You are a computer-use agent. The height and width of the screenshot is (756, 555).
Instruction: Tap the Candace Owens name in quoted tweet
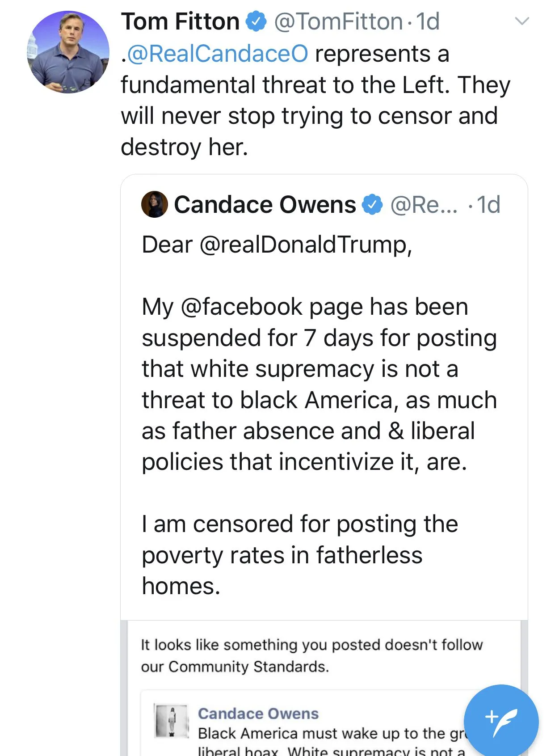265,205
